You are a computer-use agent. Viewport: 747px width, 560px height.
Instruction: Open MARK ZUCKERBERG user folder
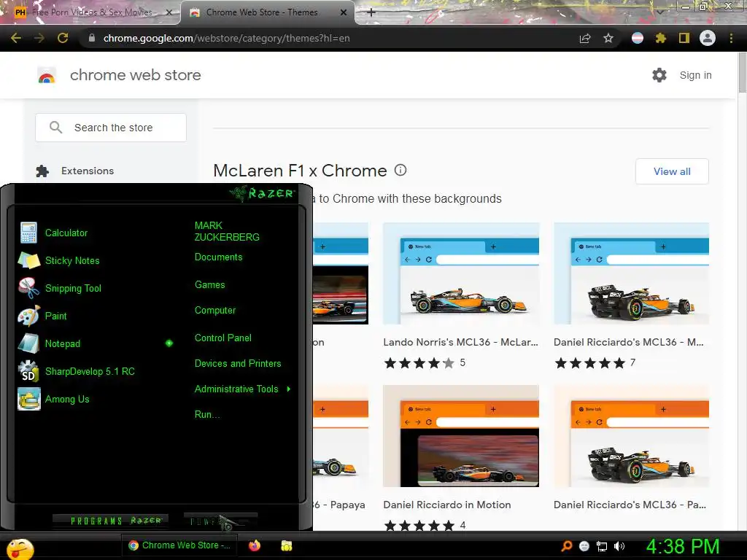(x=227, y=231)
